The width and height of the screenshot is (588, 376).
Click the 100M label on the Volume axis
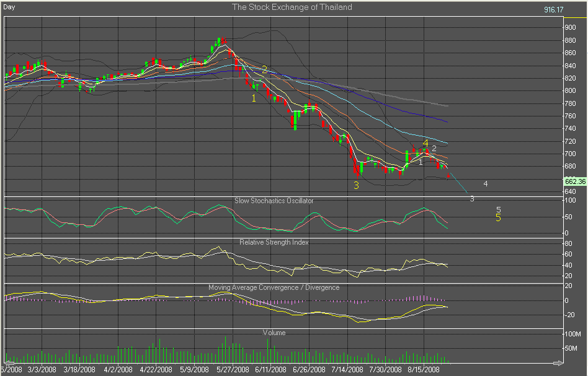(x=572, y=334)
